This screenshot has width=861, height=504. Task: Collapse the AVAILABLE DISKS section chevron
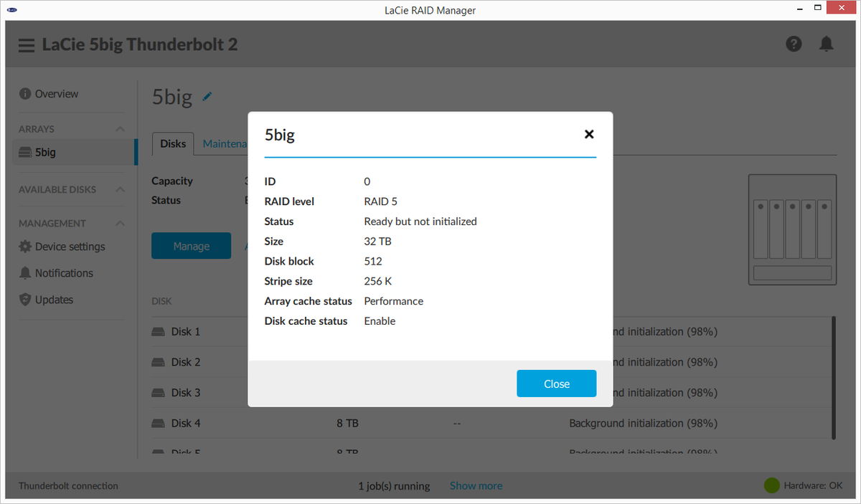tap(120, 190)
